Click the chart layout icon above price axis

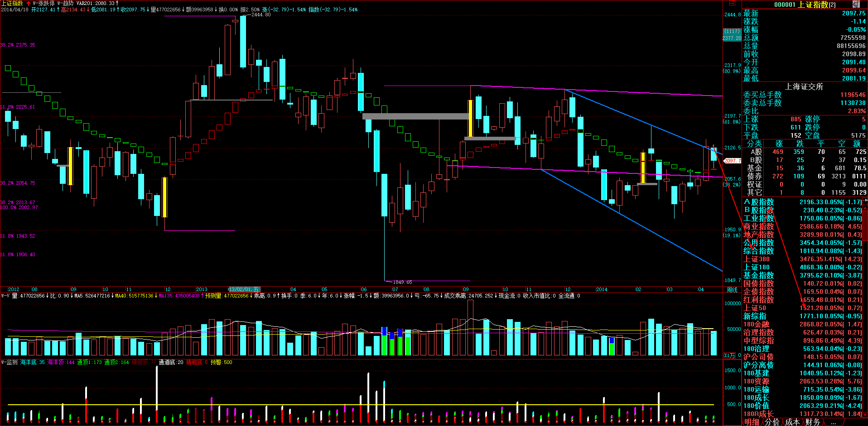[732, 4]
